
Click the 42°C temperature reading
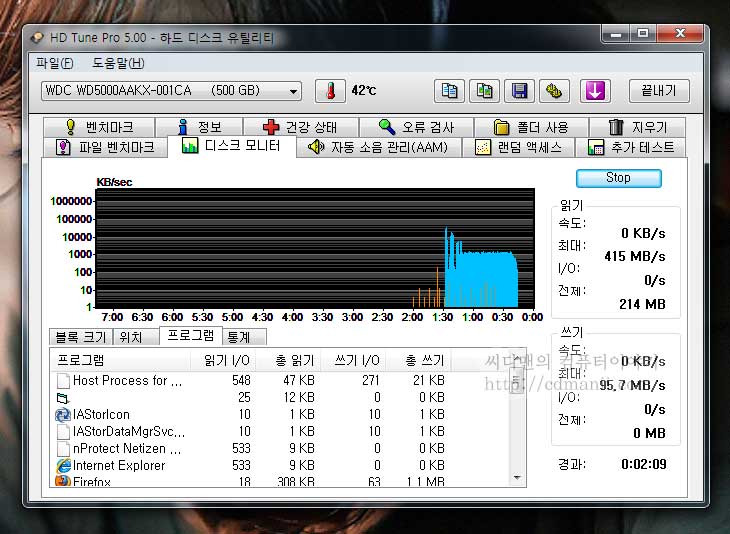point(364,90)
